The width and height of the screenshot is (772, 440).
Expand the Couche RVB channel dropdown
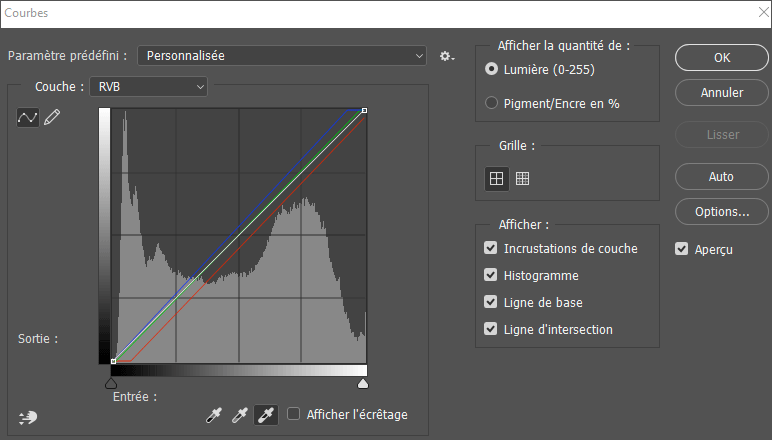[148, 87]
